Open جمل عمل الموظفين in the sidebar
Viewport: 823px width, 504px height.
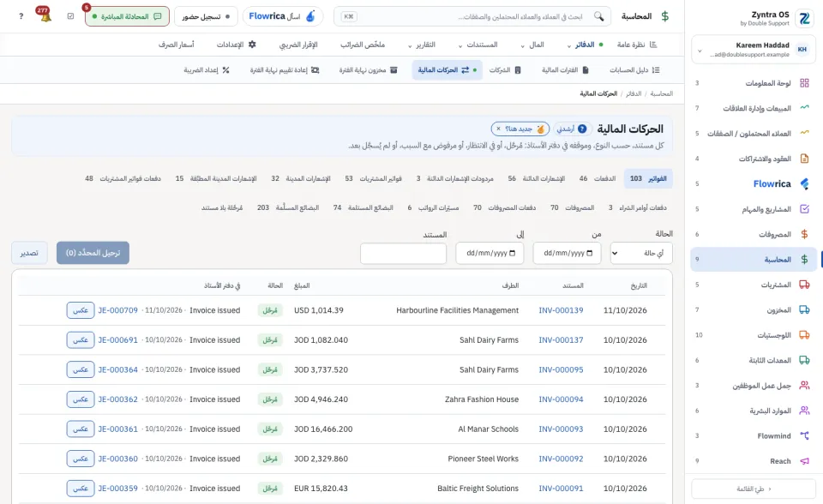(754, 386)
